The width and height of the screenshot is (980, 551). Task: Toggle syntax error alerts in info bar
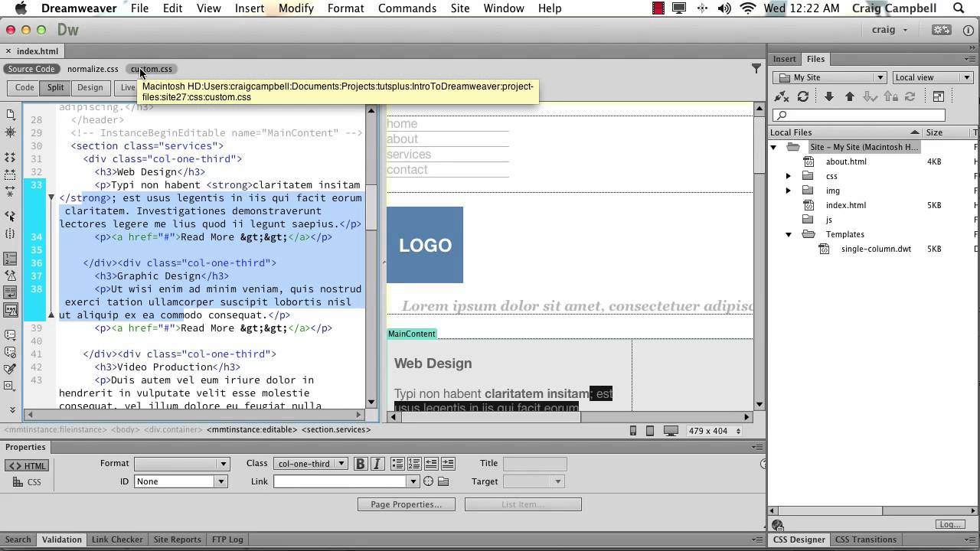tap(11, 310)
